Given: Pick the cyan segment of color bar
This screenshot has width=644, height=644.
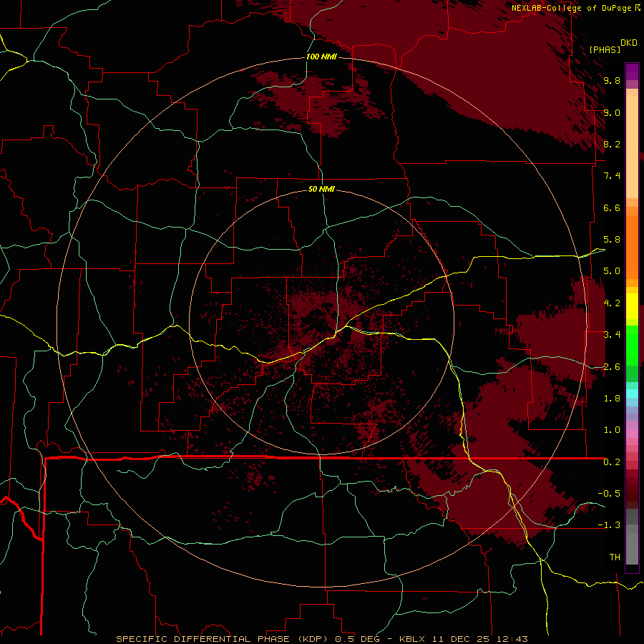Looking at the screenshot, I should click(632, 393).
